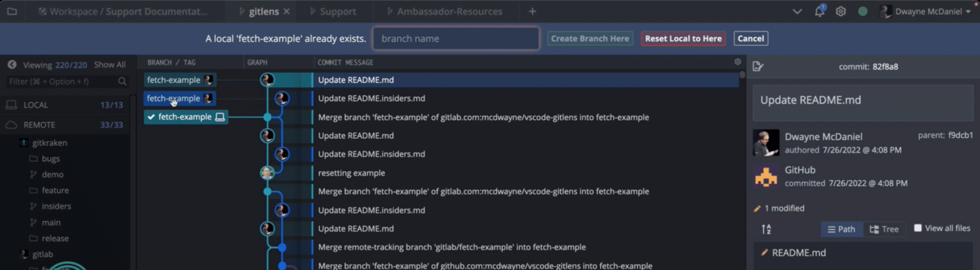Open the tab list chevron
This screenshot has width=980, height=270.
click(x=797, y=11)
